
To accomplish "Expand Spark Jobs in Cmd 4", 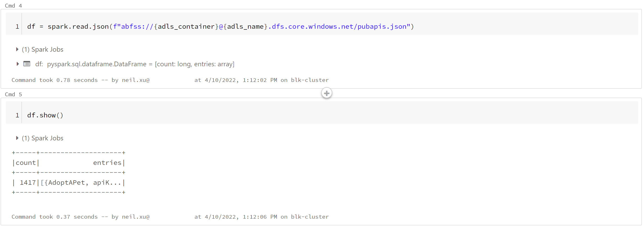I will point(17,49).
